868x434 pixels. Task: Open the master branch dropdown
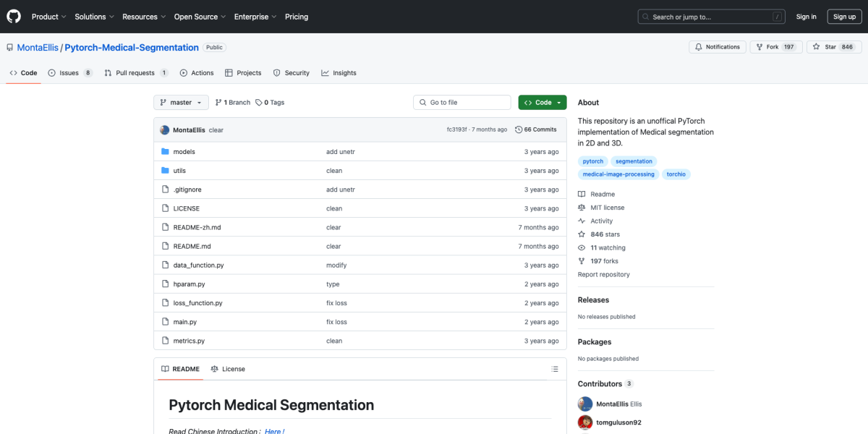pyautogui.click(x=181, y=102)
